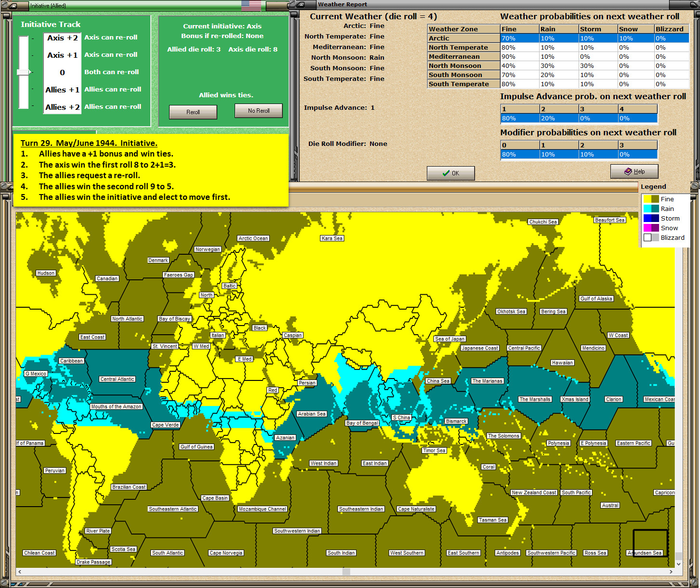Image resolution: width=700 pixels, height=588 pixels.
Task: Click the US flag icon in the Initiative title bar
Action: [251, 5]
